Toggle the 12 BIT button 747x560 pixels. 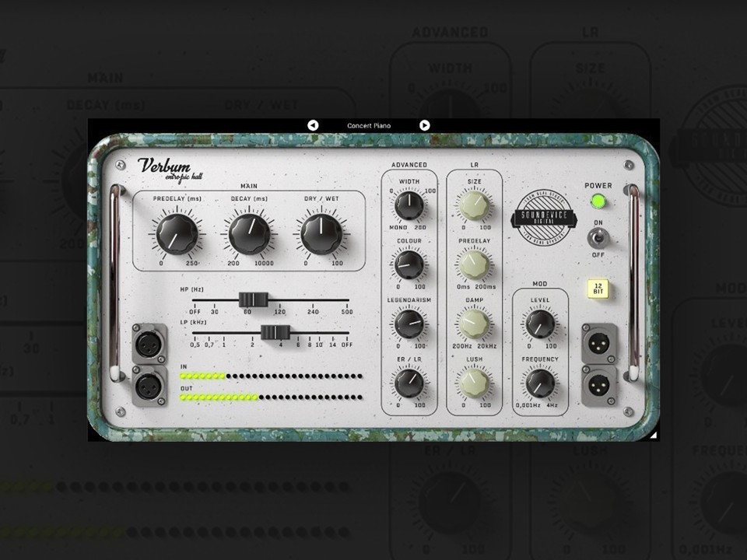598,289
